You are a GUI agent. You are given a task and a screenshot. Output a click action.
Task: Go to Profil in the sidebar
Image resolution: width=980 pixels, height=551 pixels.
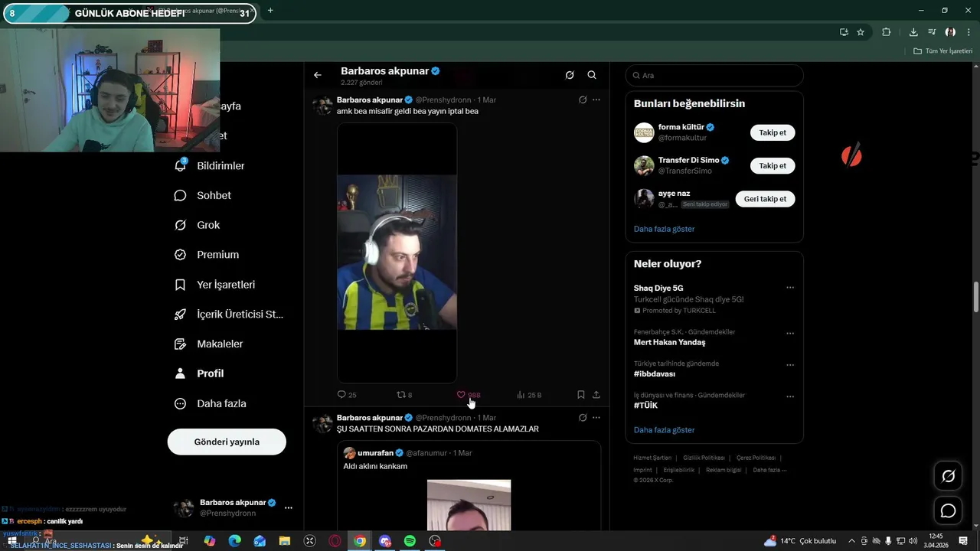[199, 373]
